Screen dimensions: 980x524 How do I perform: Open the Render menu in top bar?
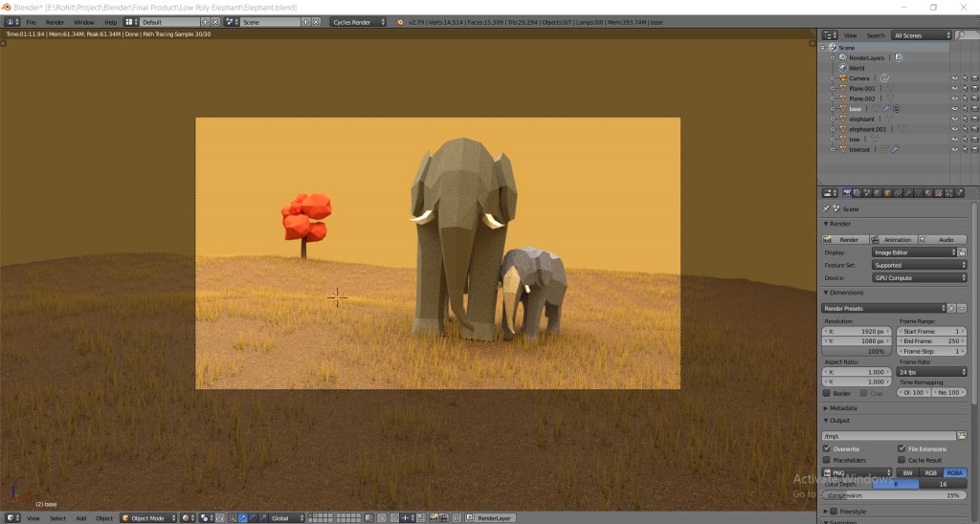point(56,21)
